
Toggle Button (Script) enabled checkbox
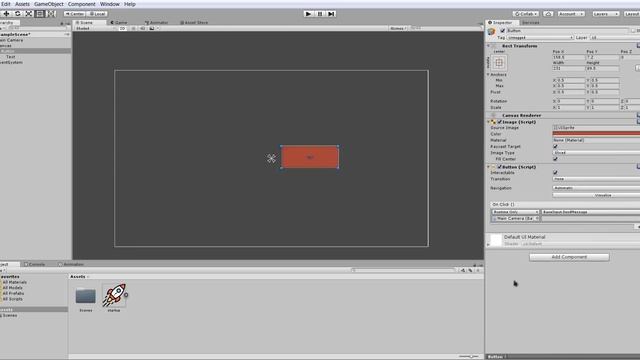click(500, 167)
